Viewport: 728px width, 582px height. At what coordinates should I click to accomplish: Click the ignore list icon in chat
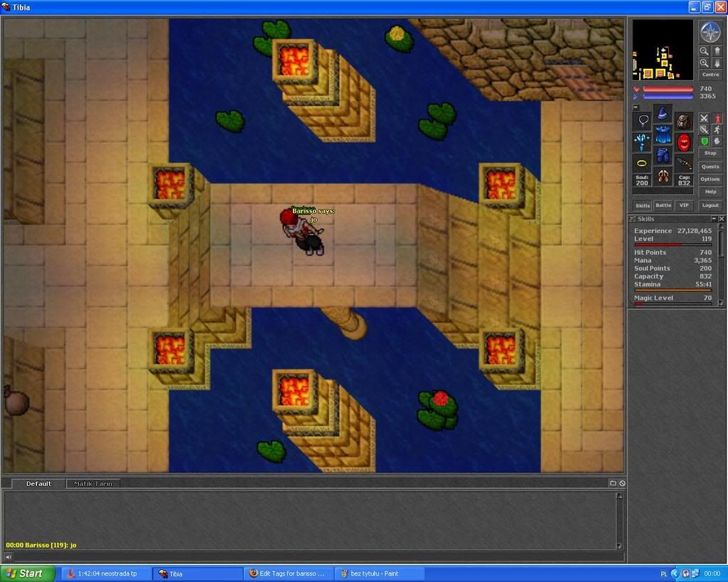[622, 483]
